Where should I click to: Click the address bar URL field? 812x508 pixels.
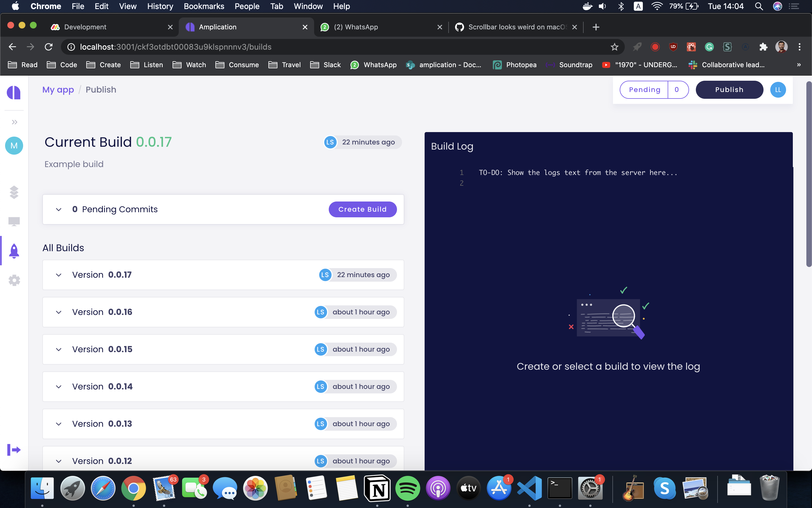coord(342,47)
